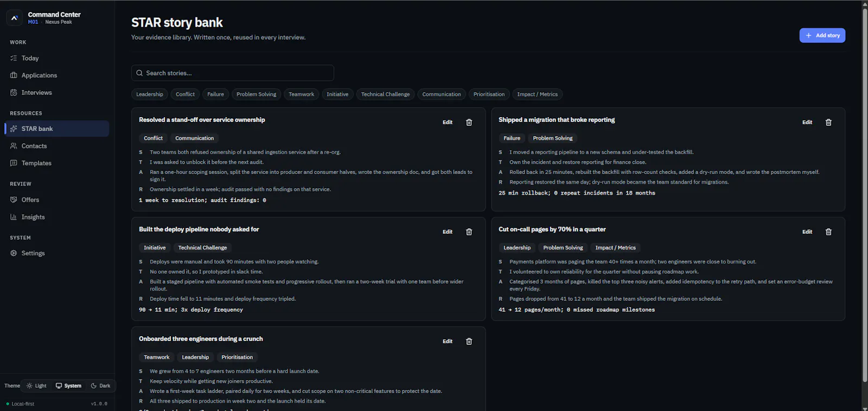This screenshot has height=411, width=868.
Task: Set theme to System
Action: tap(68, 386)
